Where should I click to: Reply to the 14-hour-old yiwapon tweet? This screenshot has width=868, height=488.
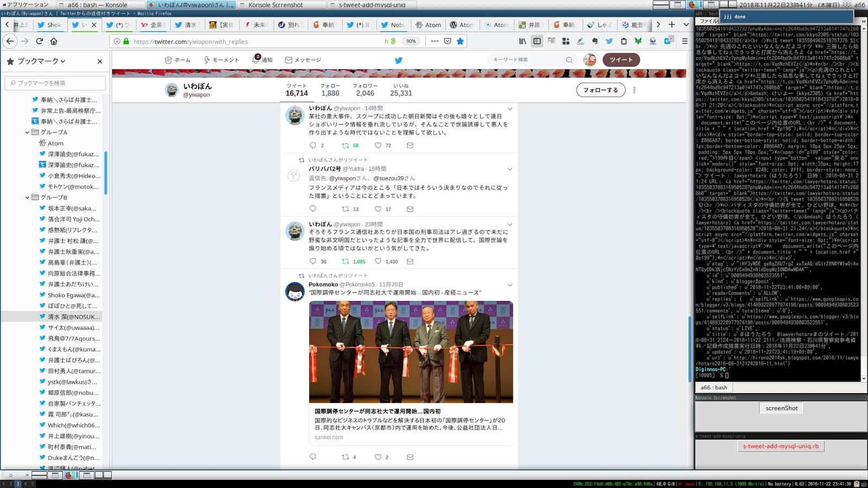(x=312, y=145)
